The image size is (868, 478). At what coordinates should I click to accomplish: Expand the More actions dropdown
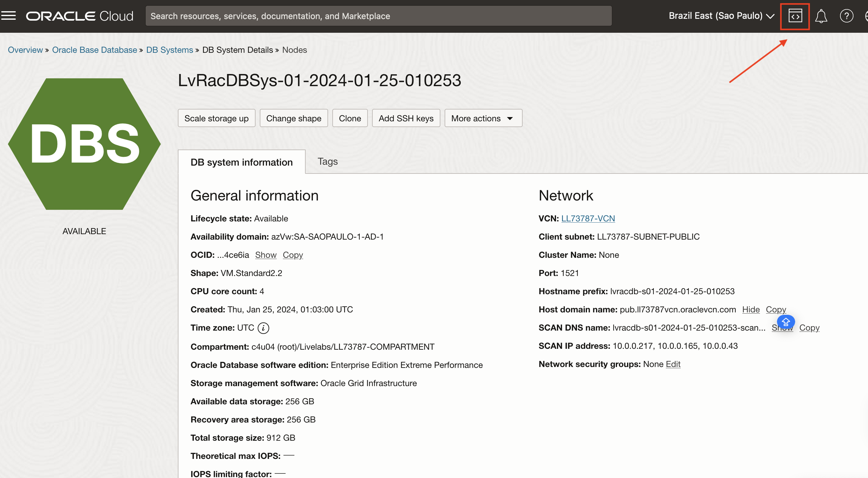pyautogui.click(x=483, y=119)
